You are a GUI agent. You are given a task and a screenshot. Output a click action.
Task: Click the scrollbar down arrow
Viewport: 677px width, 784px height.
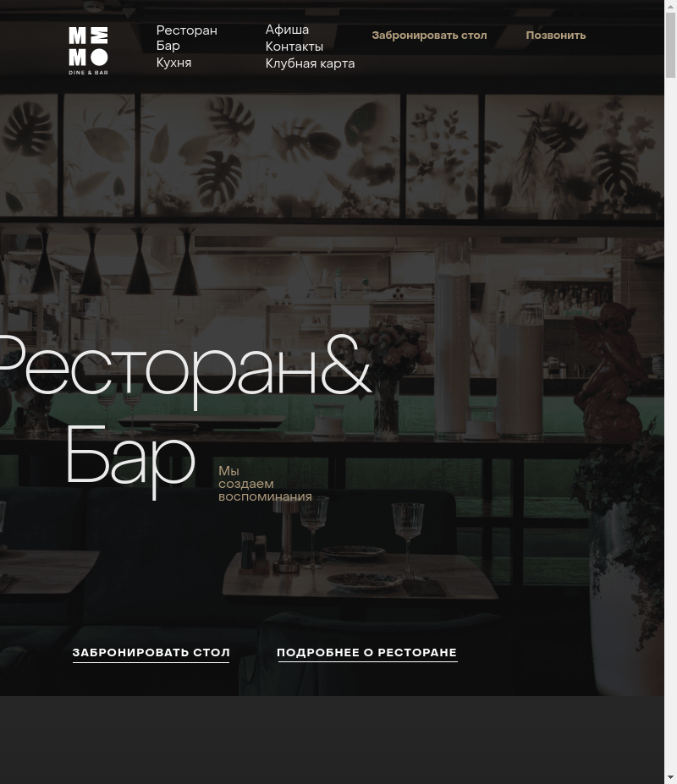[670, 778]
